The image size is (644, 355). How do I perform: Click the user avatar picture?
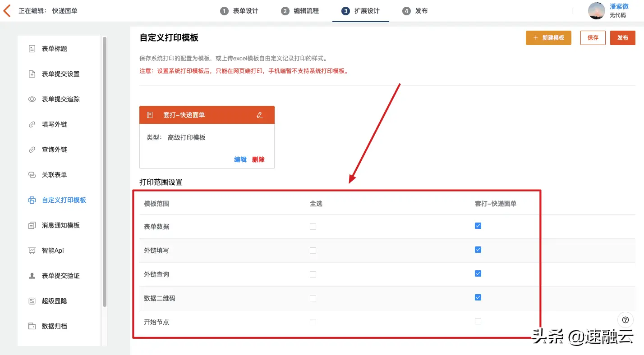(x=596, y=11)
